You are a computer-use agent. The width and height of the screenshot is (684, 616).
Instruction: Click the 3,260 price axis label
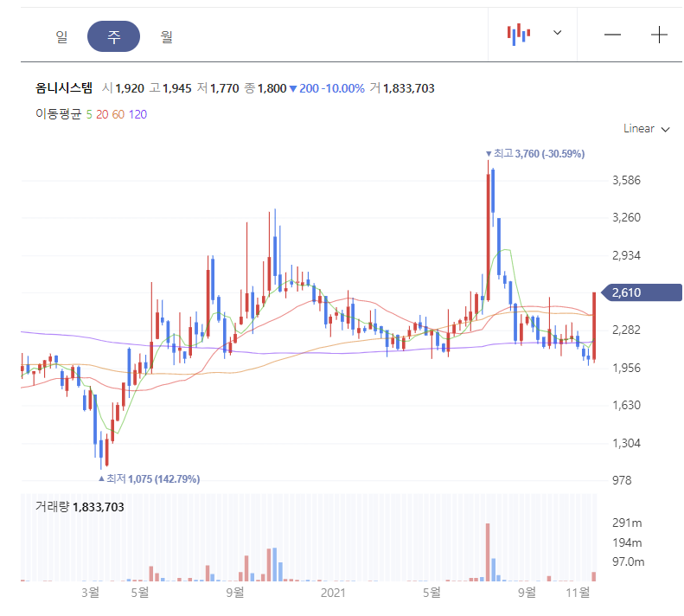(626, 217)
